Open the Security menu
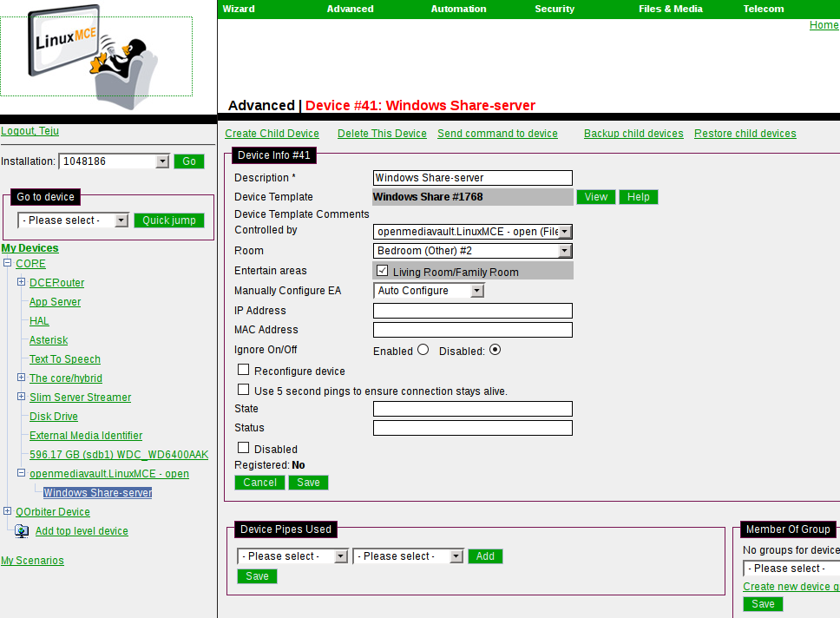Viewport: 840px width, 618px height. pos(555,9)
